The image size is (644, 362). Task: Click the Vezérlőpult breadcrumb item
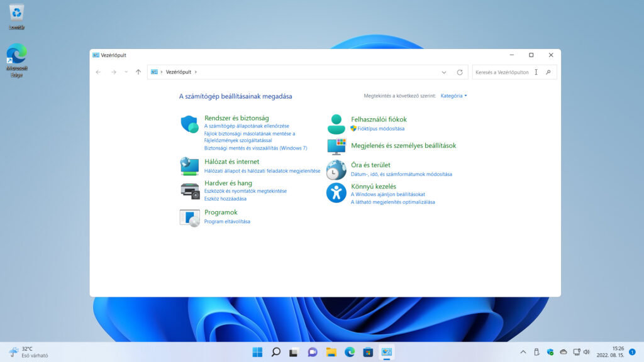click(x=178, y=72)
